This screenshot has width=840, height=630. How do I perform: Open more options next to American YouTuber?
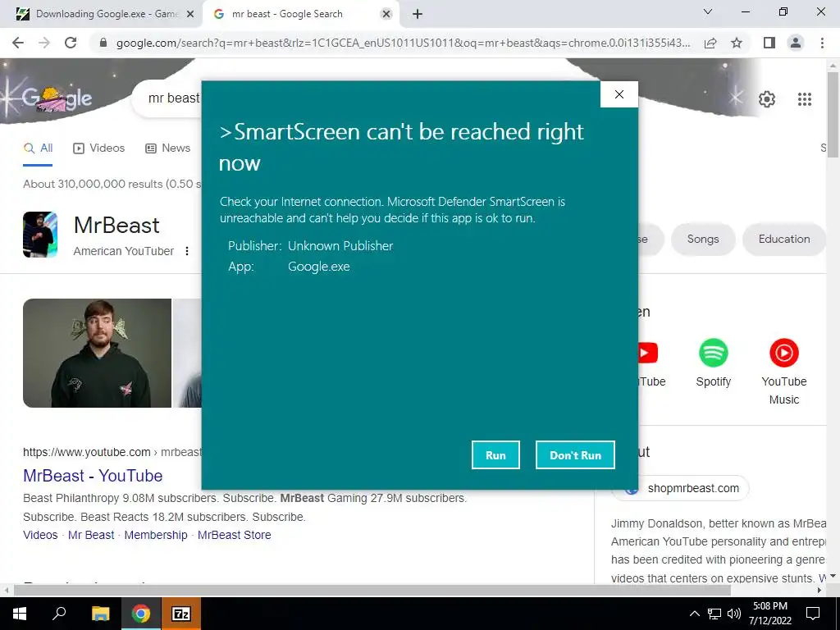[187, 251]
